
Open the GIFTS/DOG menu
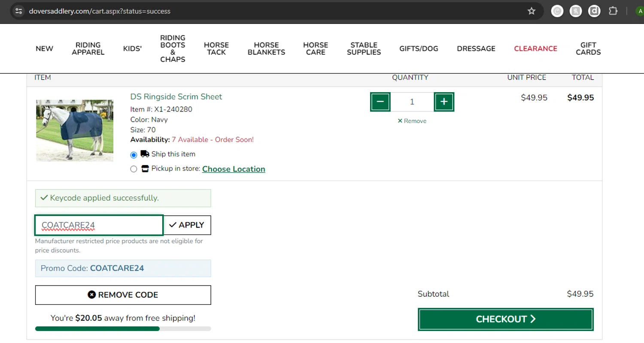(x=419, y=48)
